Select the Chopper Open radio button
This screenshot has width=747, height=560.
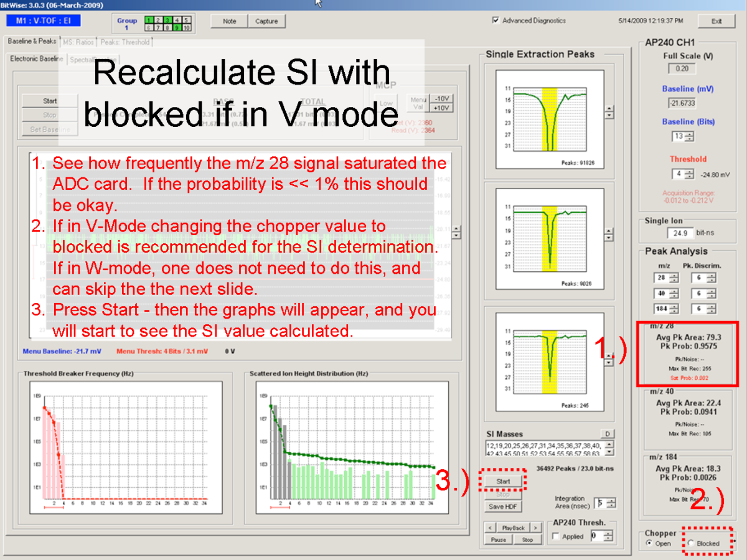650,543
